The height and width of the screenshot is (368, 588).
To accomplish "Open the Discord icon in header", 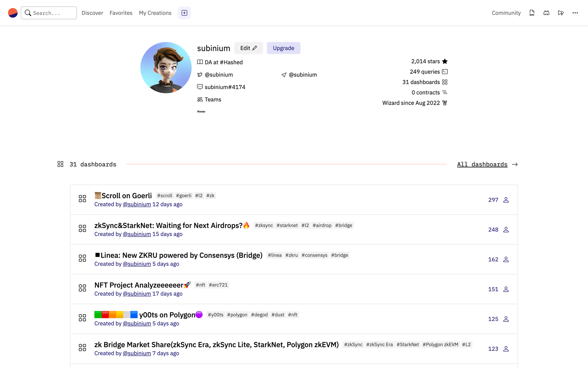I will coord(546,13).
